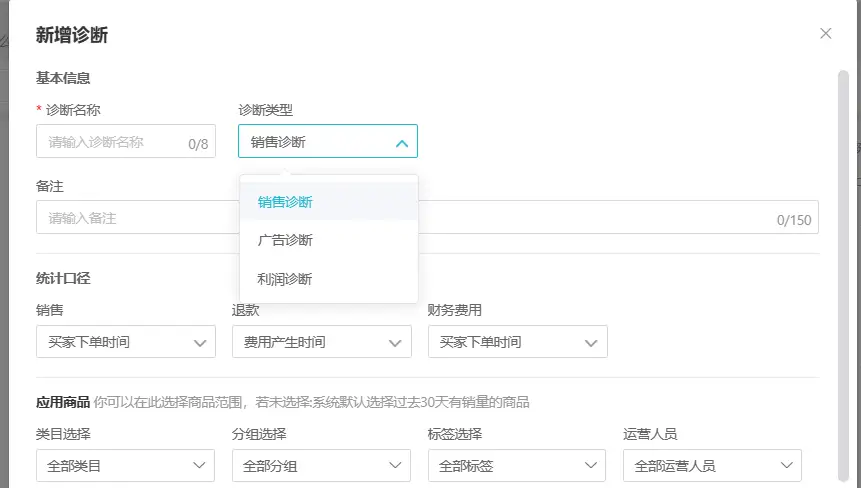The height and width of the screenshot is (488, 861).
Task: Click the 0/8 character counter
Action: [198, 144]
